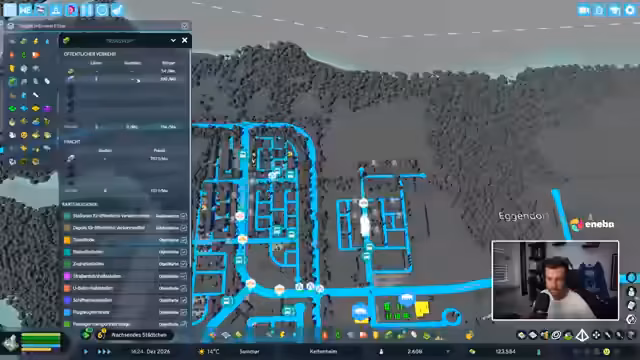Open the electricity info view lightning icon
640x360 pixels.
point(36,41)
